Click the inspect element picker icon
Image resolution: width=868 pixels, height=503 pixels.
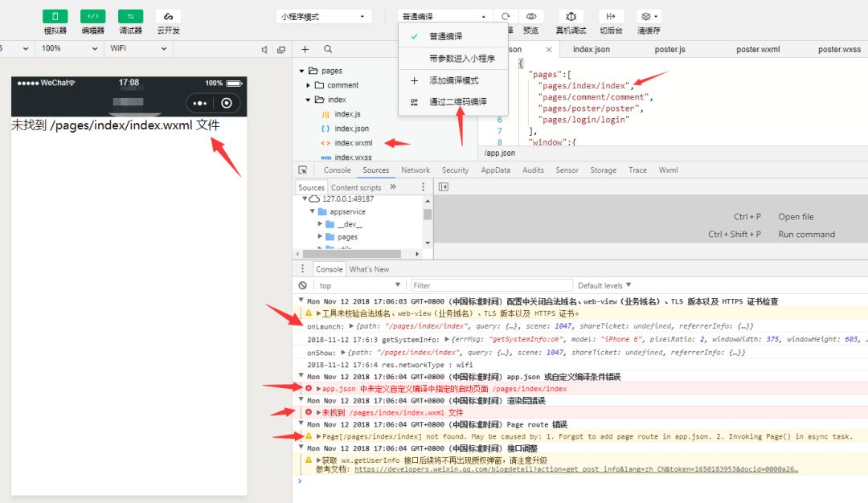pos(303,170)
